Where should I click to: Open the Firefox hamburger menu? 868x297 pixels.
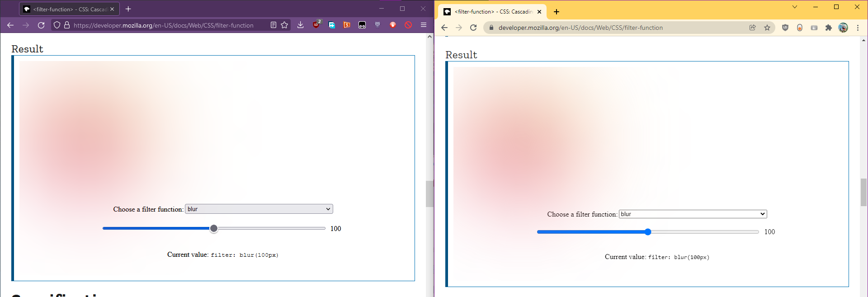(424, 25)
